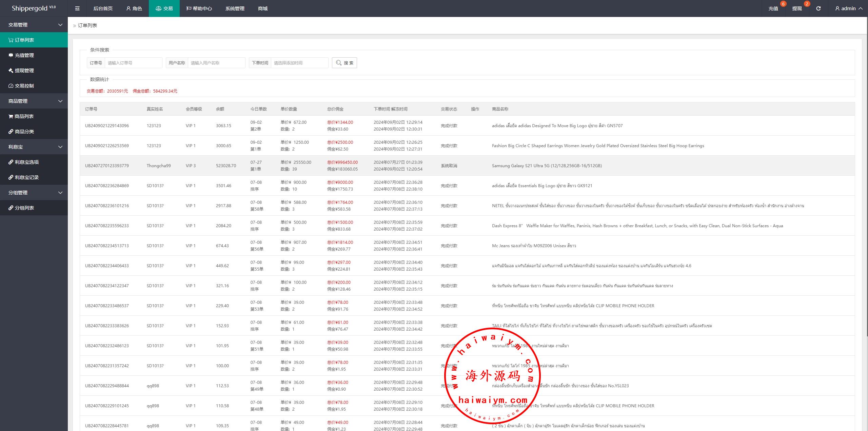
Task: Open the admin user dropdown
Action: 849,8
